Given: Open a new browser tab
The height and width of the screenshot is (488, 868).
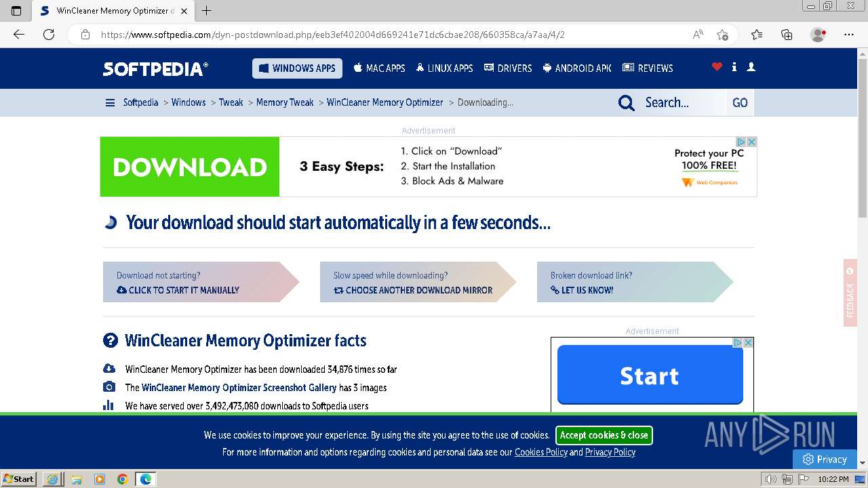Looking at the screenshot, I should coord(207,11).
